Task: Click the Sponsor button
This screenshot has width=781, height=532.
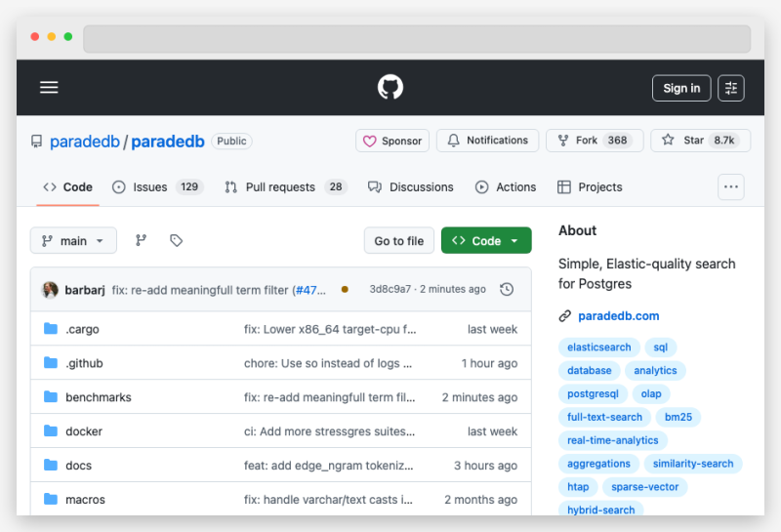Action: tap(392, 141)
